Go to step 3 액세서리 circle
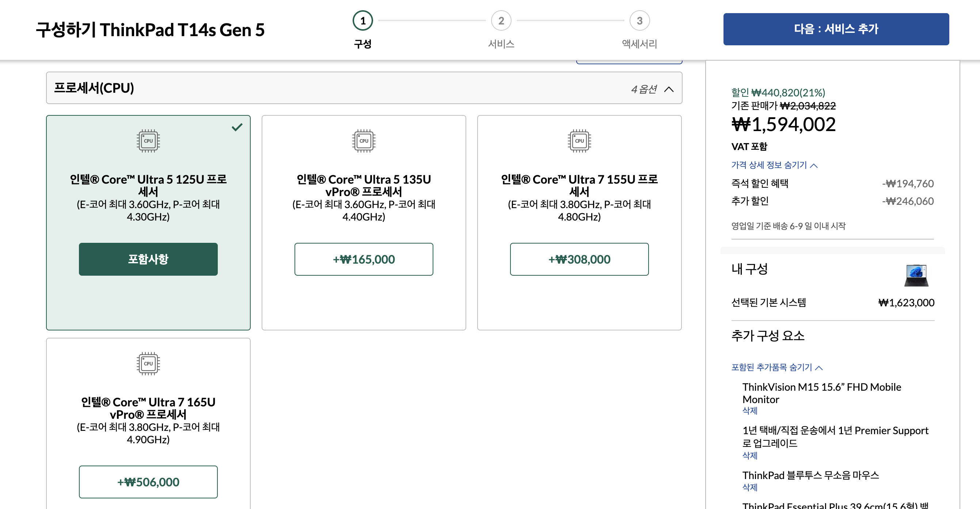The width and height of the screenshot is (980, 509). (x=639, y=21)
